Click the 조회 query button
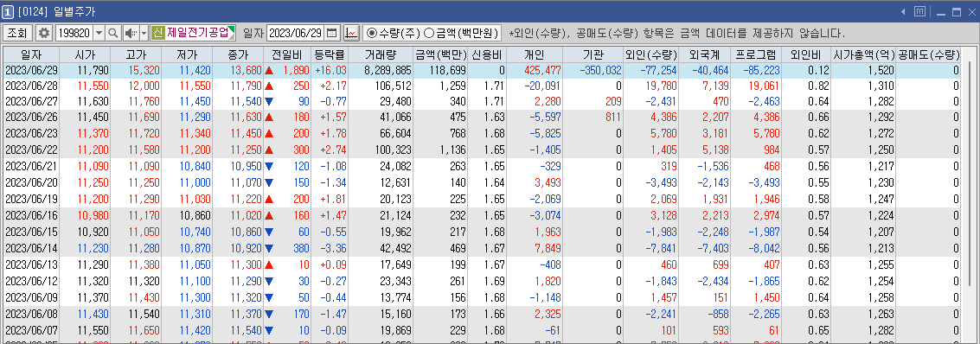The image size is (980, 344). pos(17,33)
